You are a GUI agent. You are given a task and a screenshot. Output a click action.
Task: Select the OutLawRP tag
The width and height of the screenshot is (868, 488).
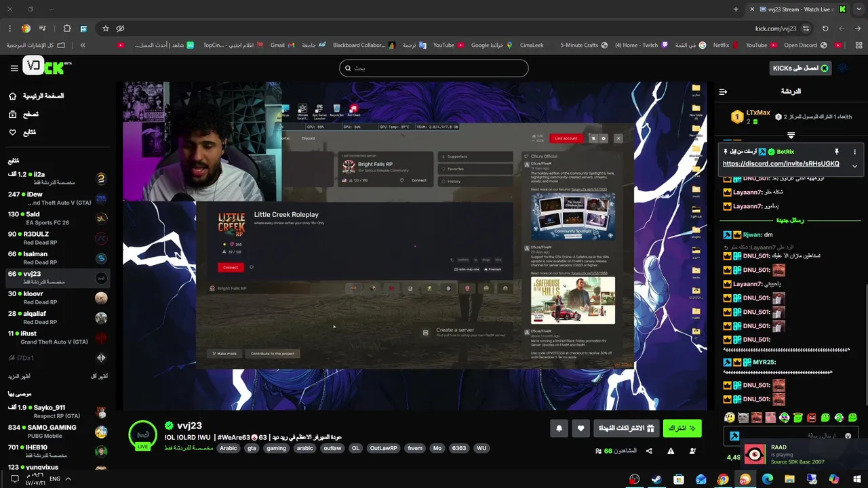pos(383,448)
